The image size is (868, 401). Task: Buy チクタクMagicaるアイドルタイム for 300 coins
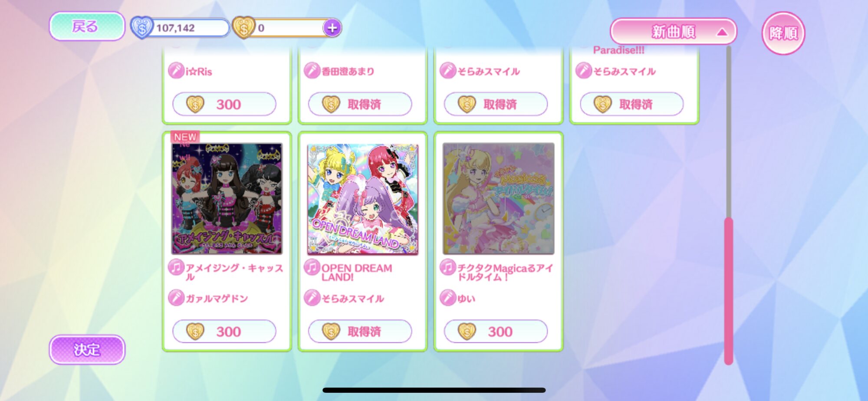pyautogui.click(x=496, y=332)
